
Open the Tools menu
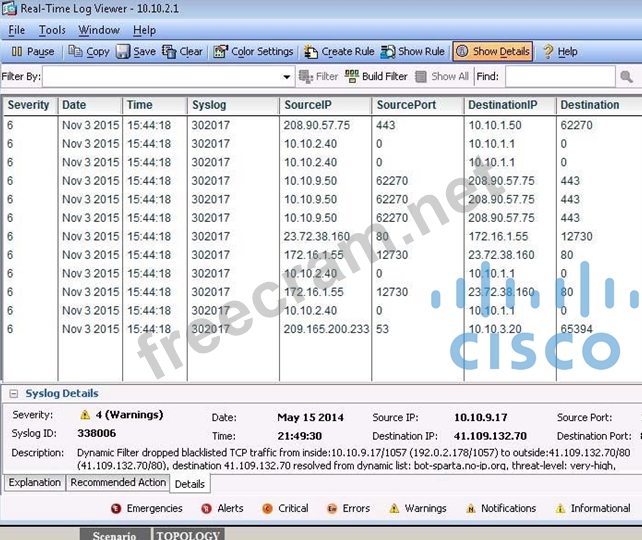pos(52,30)
